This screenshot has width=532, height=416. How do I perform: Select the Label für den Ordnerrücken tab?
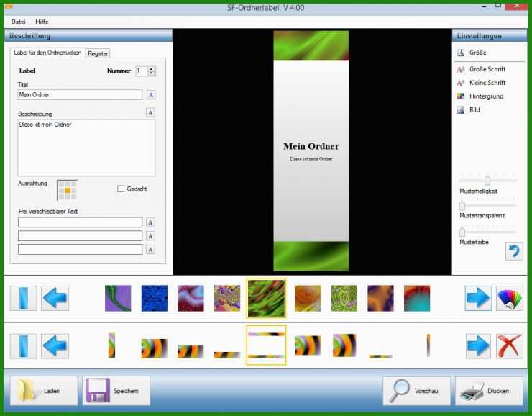[47, 53]
